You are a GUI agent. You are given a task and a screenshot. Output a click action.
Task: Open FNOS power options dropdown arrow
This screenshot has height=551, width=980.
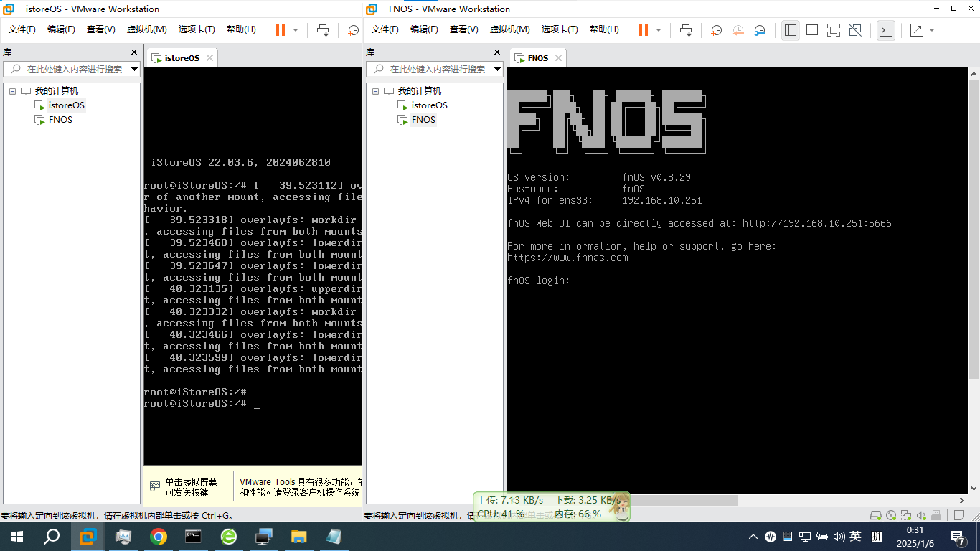point(659,30)
